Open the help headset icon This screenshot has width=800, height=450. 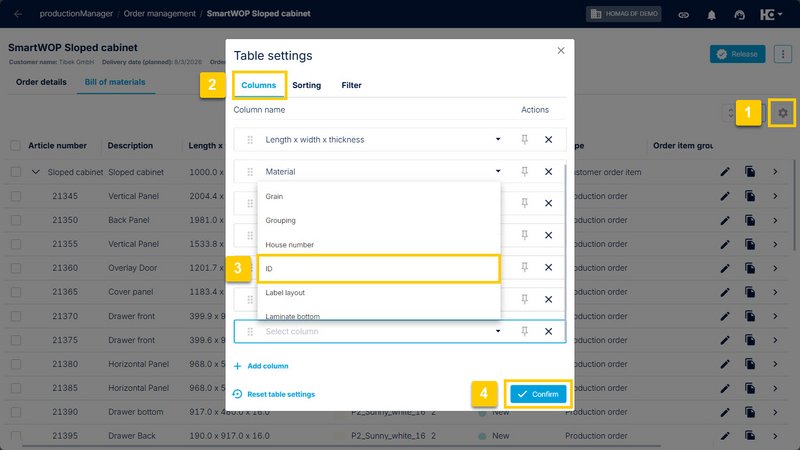(739, 15)
